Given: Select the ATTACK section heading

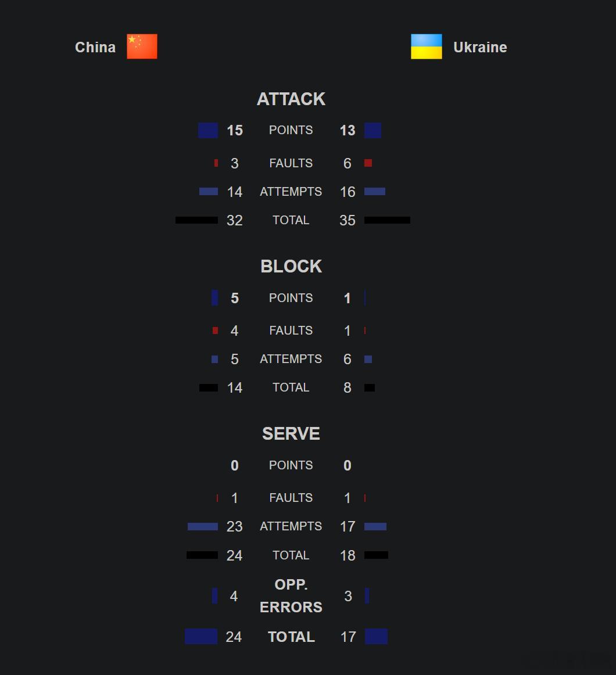Looking at the screenshot, I should pyautogui.click(x=291, y=99).
